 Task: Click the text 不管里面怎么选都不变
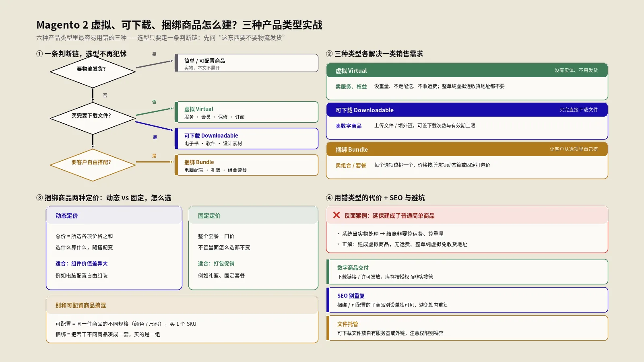point(224,247)
